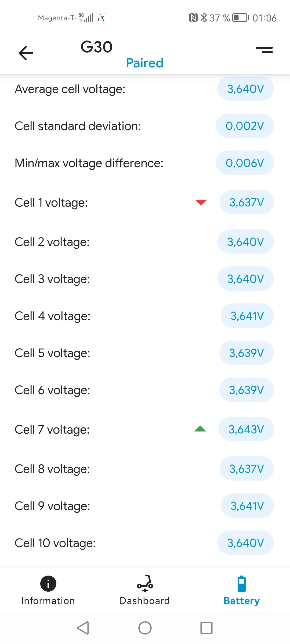
Task: Open the hamburger menu icon
Action: [264, 50]
